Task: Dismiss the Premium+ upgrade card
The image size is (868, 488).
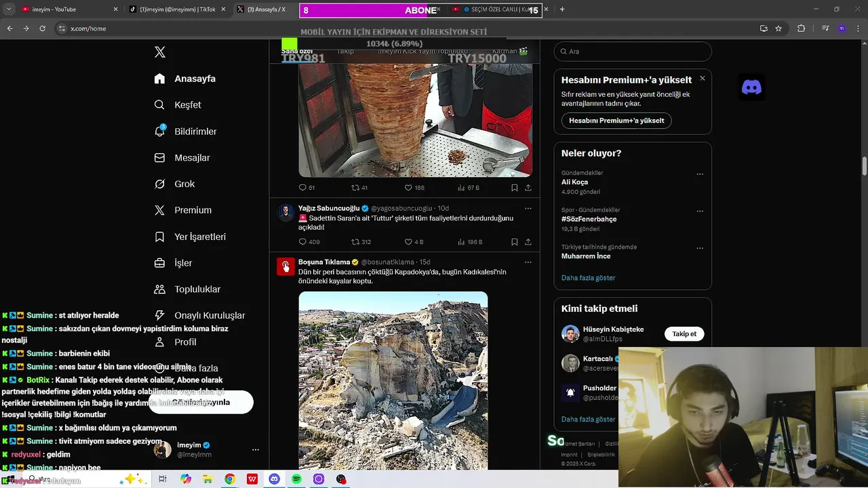Action: click(702, 79)
